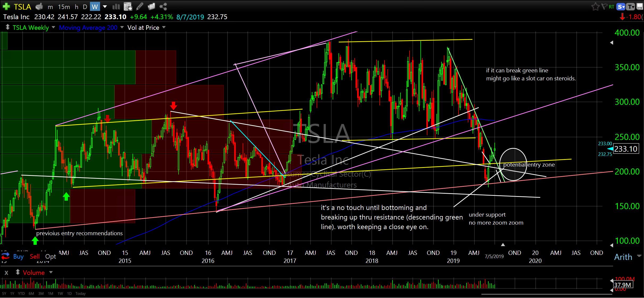Close the Volume pane with X
644x298 pixels.
(6, 273)
